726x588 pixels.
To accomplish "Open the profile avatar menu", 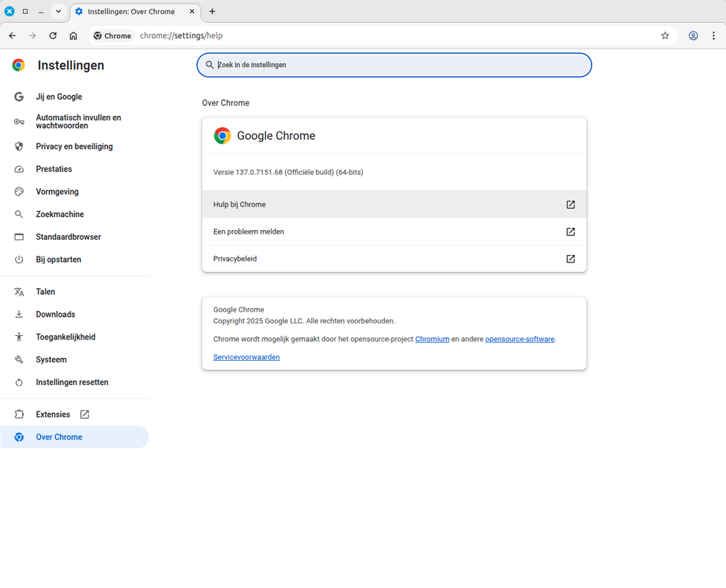I will pyautogui.click(x=693, y=36).
